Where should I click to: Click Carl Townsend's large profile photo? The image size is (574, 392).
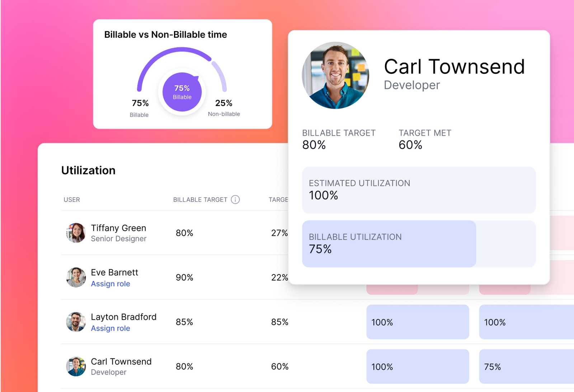(335, 75)
